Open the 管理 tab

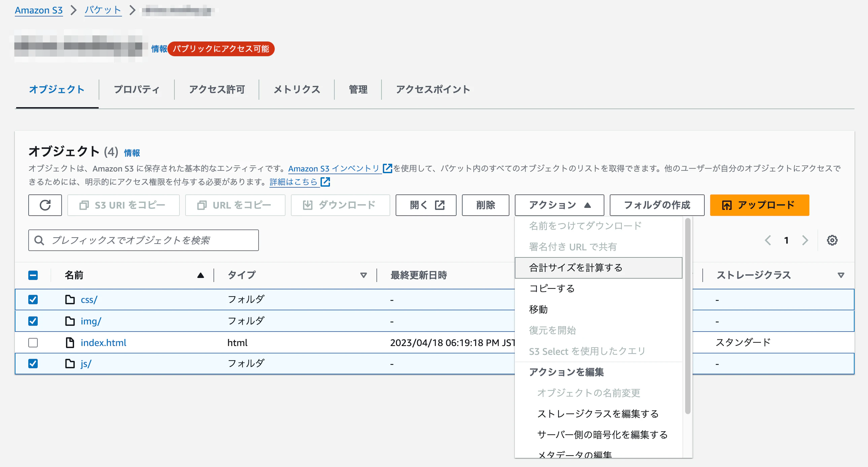click(x=358, y=89)
